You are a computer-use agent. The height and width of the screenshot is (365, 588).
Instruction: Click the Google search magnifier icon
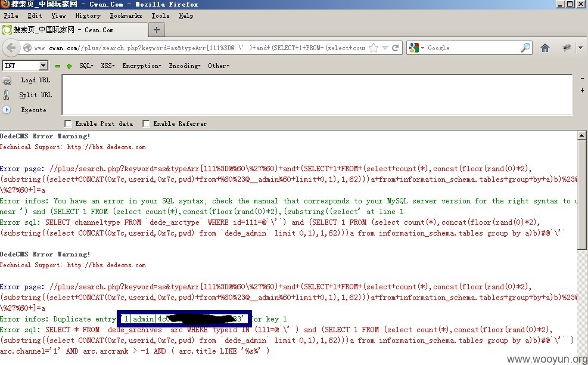point(526,48)
